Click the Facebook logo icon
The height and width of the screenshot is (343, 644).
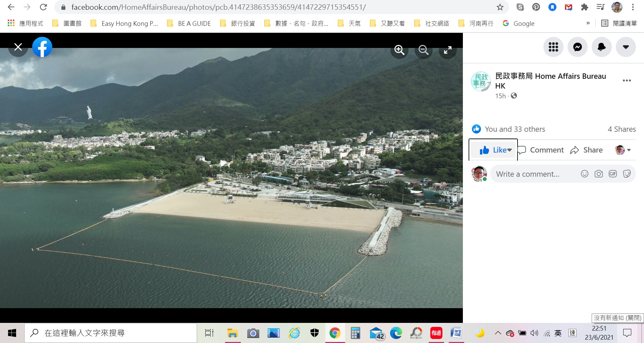tap(42, 47)
